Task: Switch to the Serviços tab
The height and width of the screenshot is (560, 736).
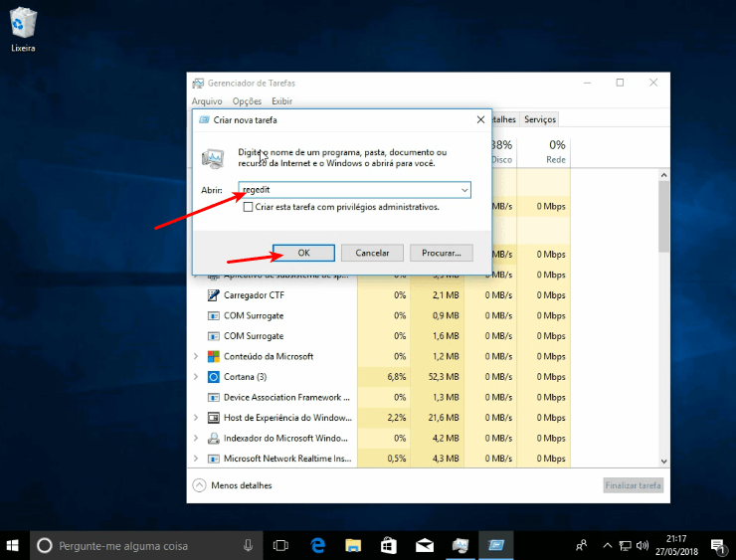Action: tap(540, 119)
